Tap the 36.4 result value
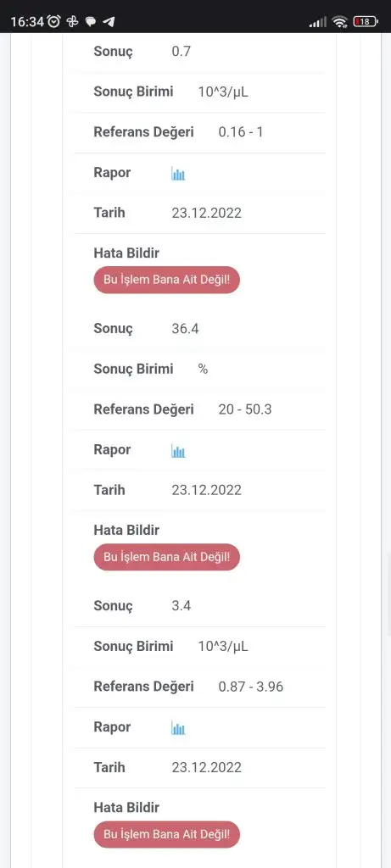 click(x=186, y=329)
